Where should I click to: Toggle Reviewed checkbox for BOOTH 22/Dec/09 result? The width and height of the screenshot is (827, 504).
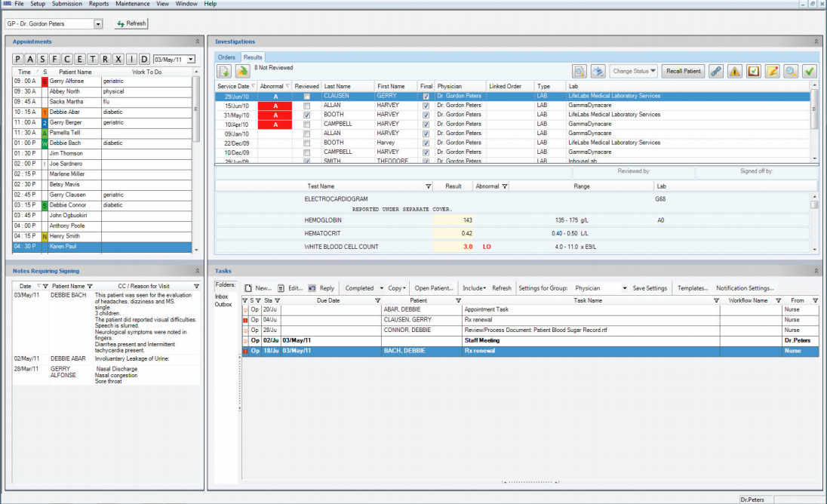[x=306, y=143]
